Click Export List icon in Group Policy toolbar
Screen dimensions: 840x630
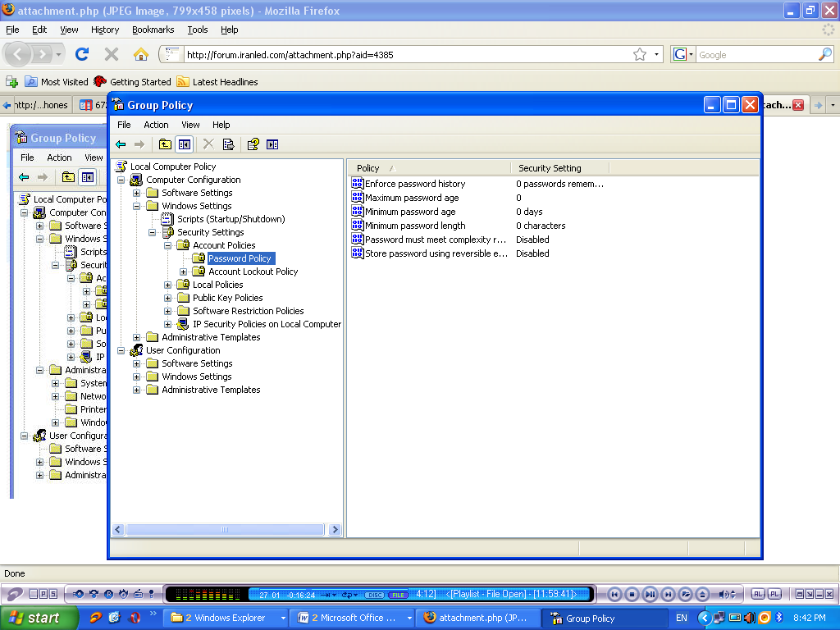coord(228,144)
